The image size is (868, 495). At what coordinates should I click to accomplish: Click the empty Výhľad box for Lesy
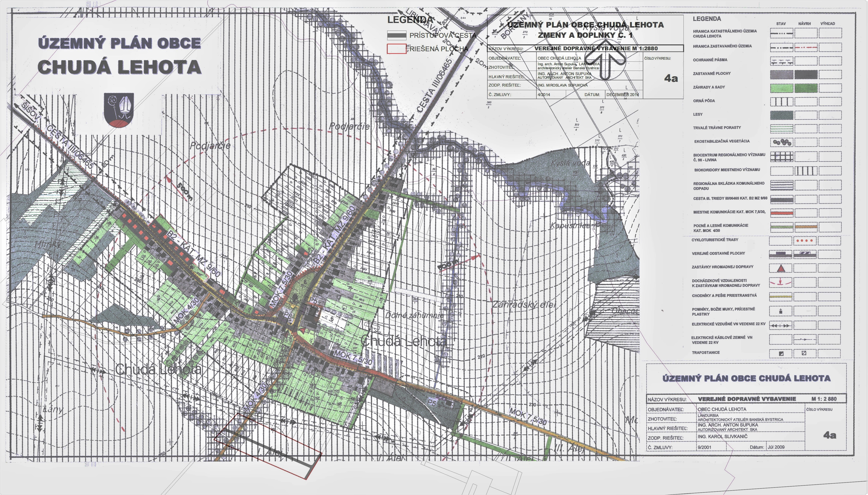(x=830, y=115)
